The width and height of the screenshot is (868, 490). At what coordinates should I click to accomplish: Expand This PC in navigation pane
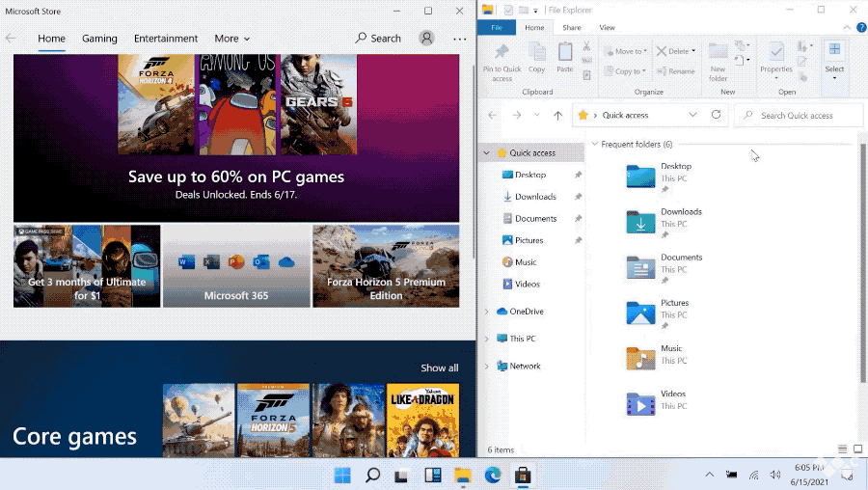[488, 339]
